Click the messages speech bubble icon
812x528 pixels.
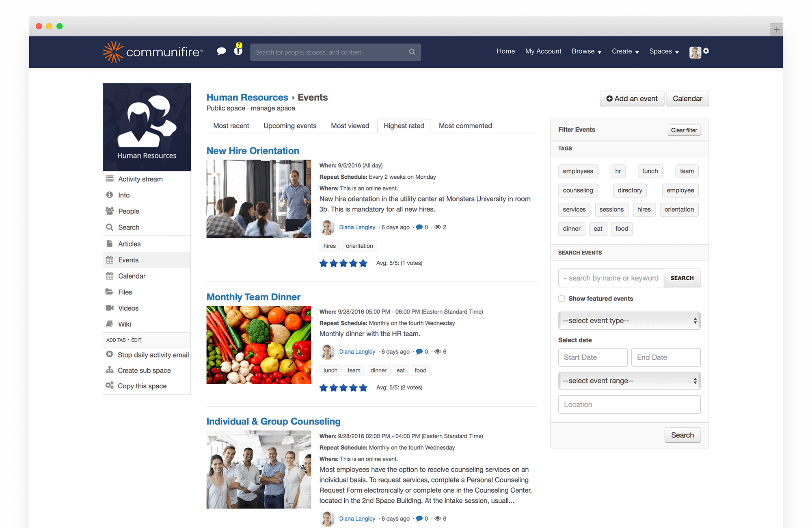point(222,52)
